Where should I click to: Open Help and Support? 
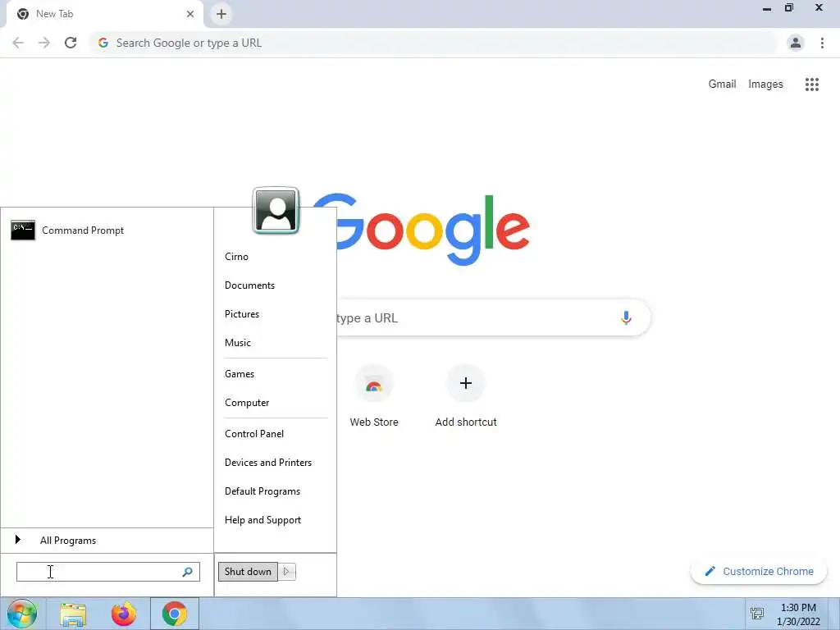coord(262,520)
